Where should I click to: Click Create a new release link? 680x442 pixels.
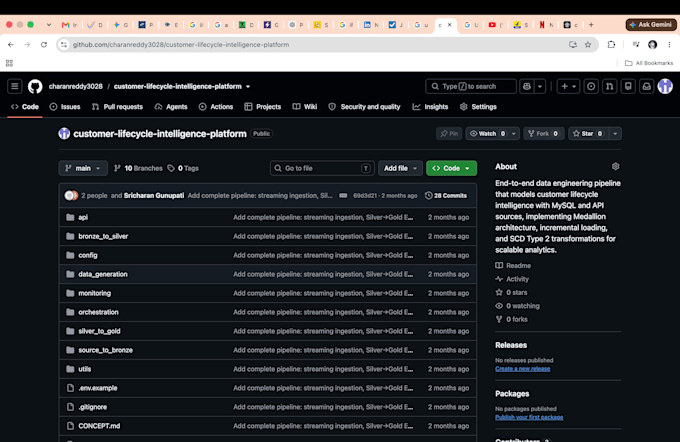tap(523, 369)
